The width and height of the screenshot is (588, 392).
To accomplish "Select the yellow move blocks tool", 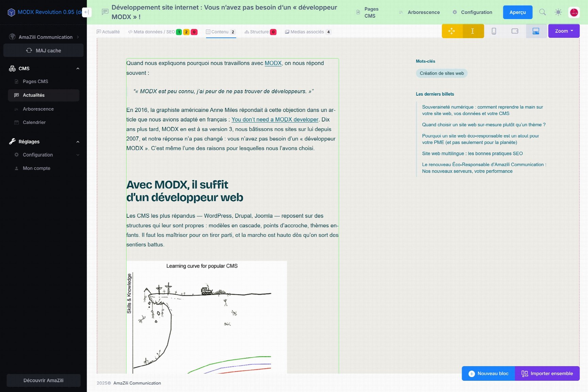I will click(x=452, y=31).
